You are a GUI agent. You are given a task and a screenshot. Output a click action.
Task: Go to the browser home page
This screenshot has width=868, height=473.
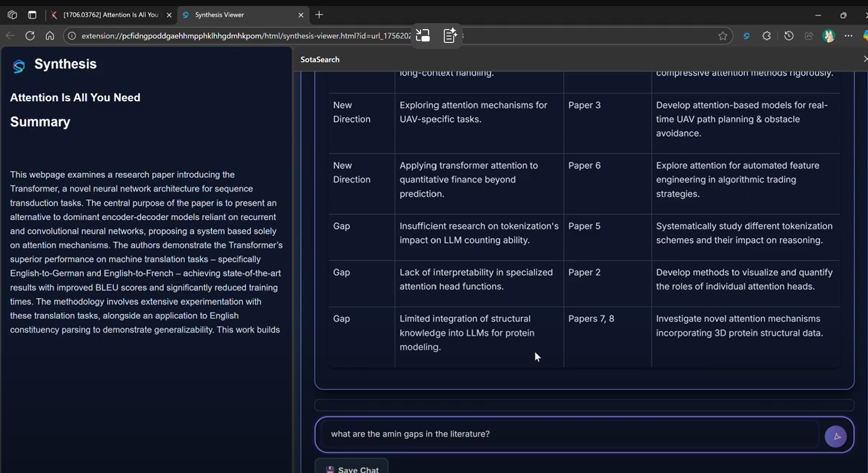point(50,36)
